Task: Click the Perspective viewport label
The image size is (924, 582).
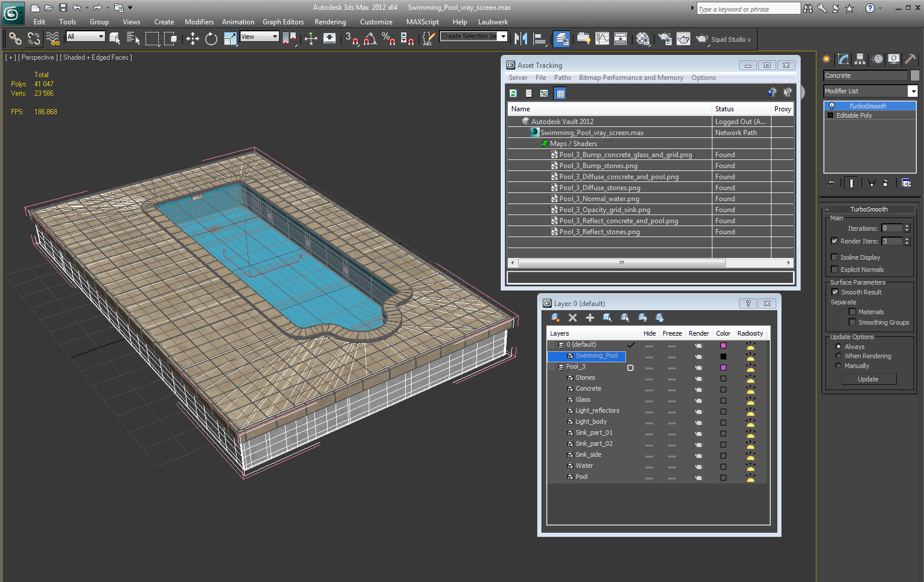Action: click(38, 57)
